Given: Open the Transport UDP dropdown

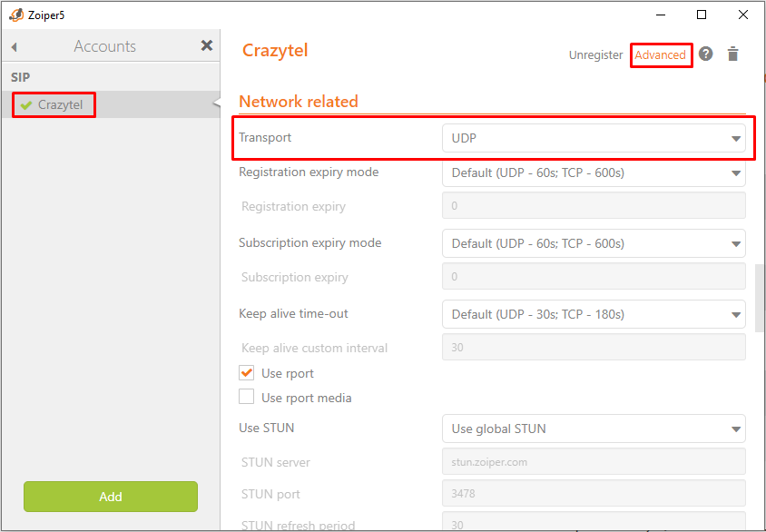Looking at the screenshot, I should coord(594,138).
